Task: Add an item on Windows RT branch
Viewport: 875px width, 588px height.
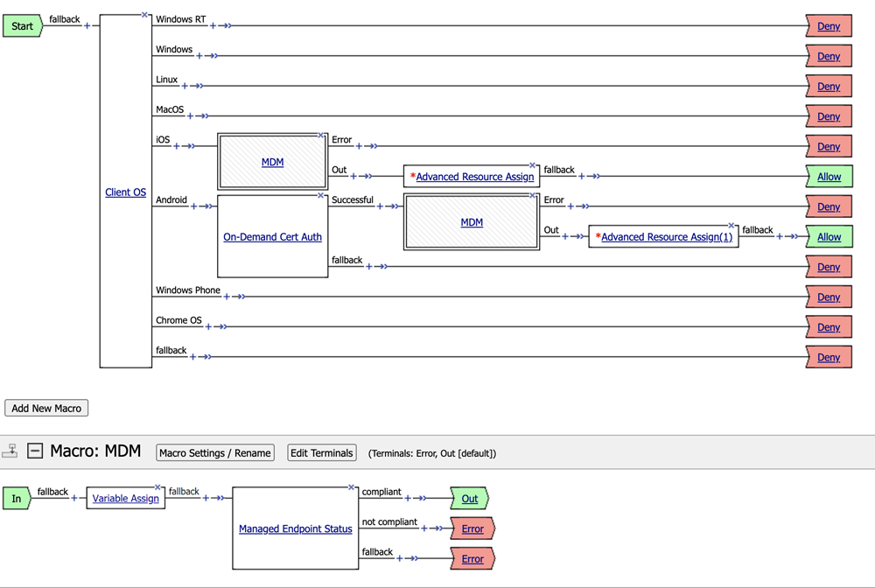Action: [x=213, y=26]
